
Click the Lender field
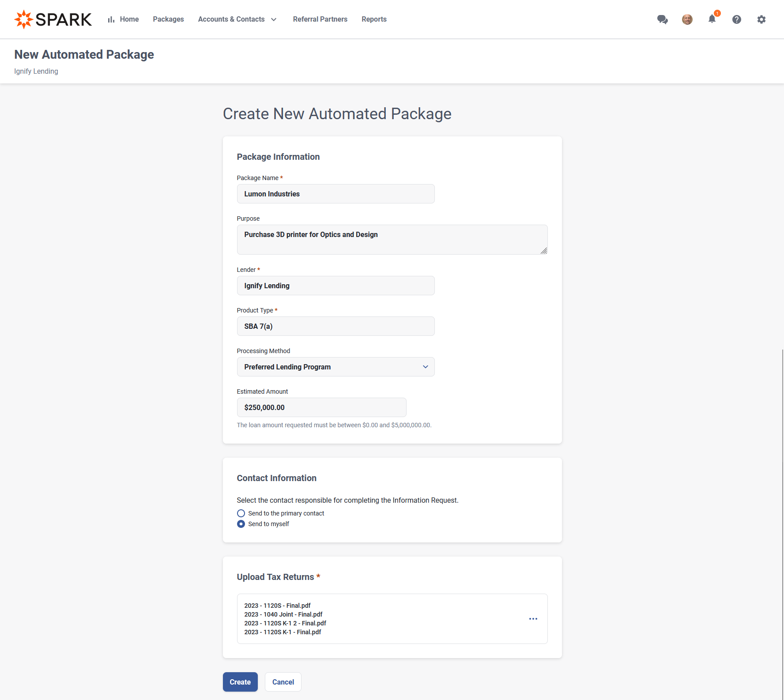pyautogui.click(x=335, y=286)
